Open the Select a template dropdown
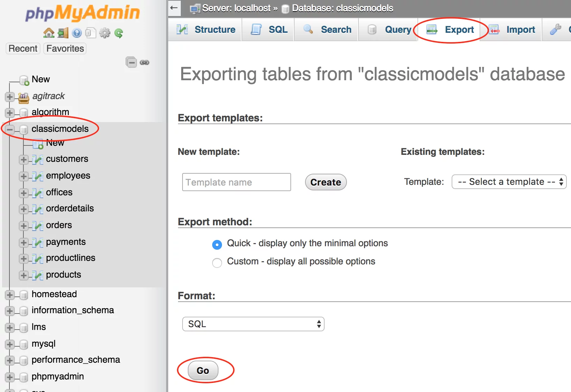Image resolution: width=571 pixels, height=392 pixels. [x=509, y=182]
